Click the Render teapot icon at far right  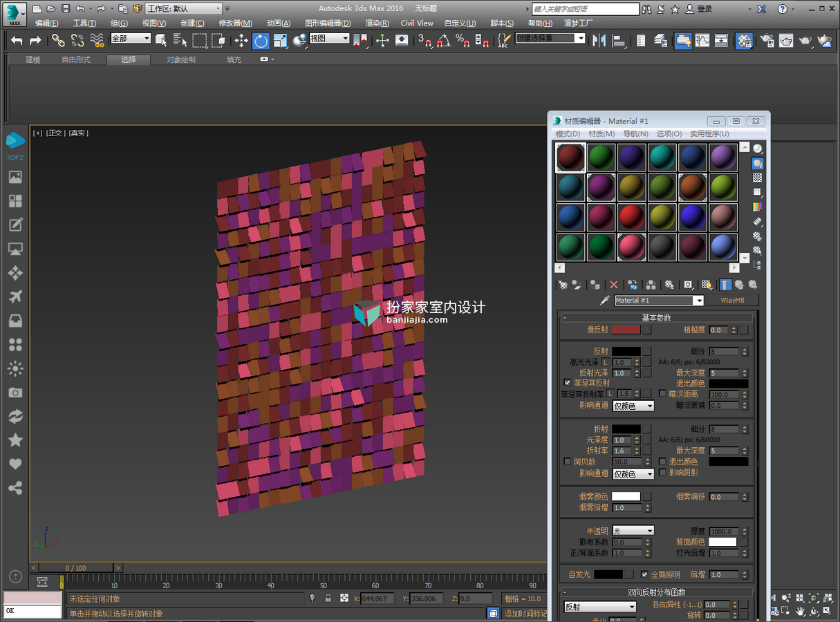(x=825, y=40)
